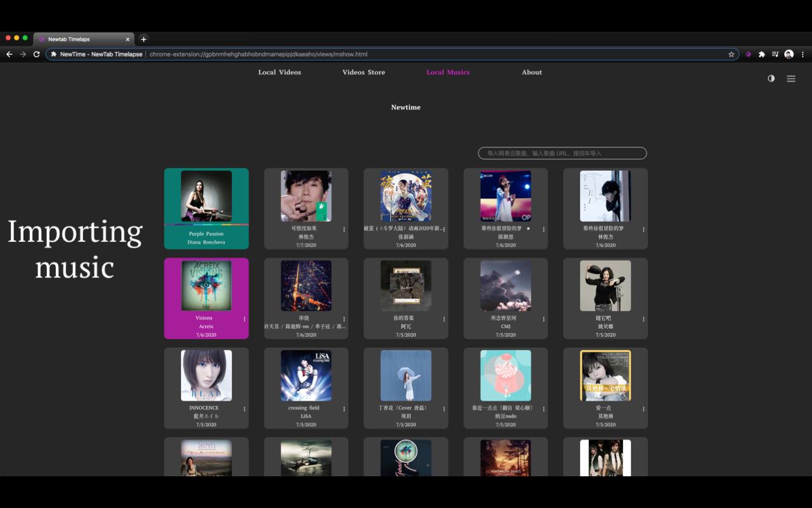Image resolution: width=812 pixels, height=508 pixels.
Task: Select the 所念皆星河 clouds album cover
Action: 506,286
